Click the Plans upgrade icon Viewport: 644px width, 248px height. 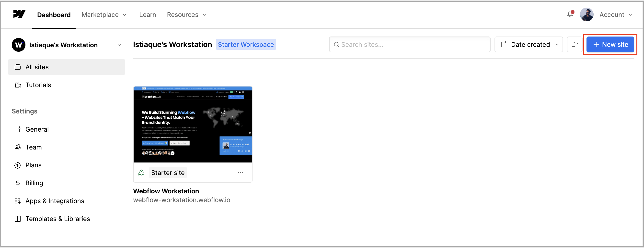pos(18,165)
